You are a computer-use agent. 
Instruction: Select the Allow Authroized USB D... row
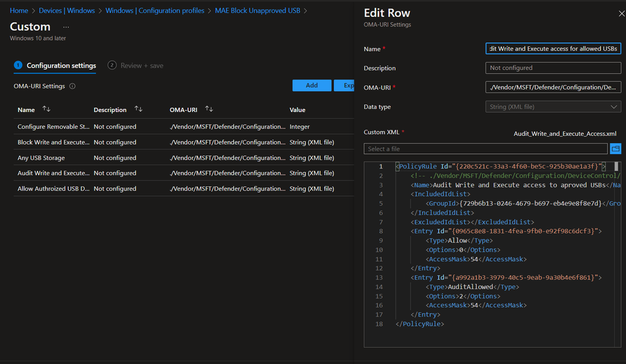[184, 189]
